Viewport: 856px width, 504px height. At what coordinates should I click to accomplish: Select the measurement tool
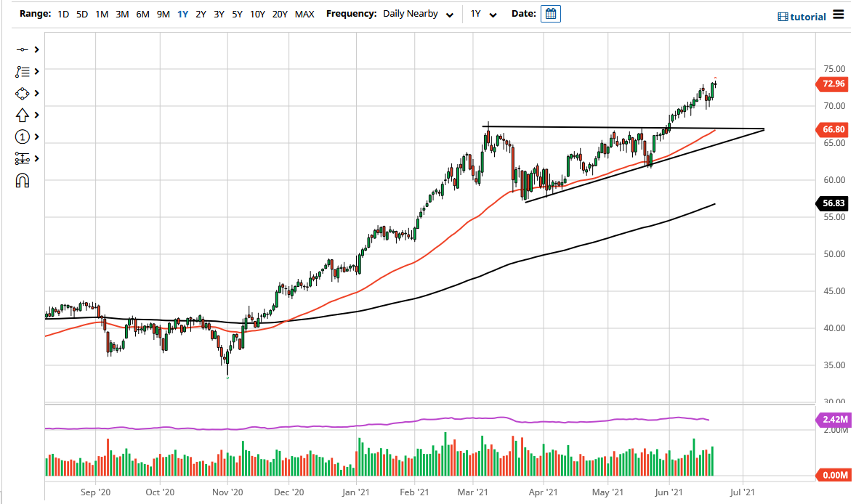pyautogui.click(x=23, y=158)
